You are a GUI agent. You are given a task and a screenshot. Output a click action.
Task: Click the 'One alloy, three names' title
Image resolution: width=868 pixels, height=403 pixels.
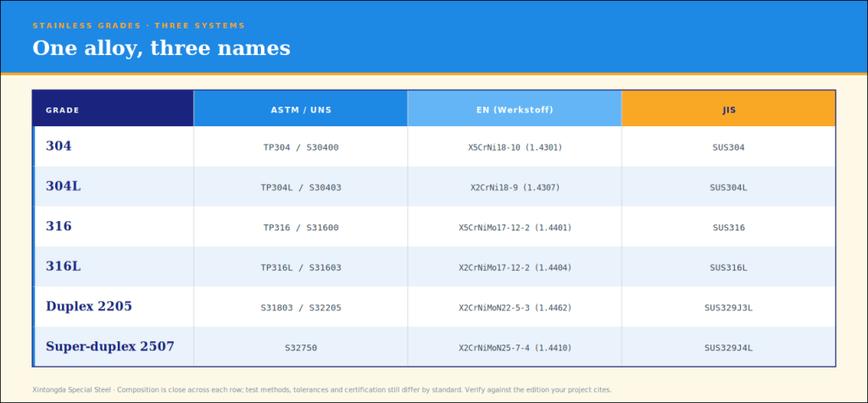coord(161,48)
